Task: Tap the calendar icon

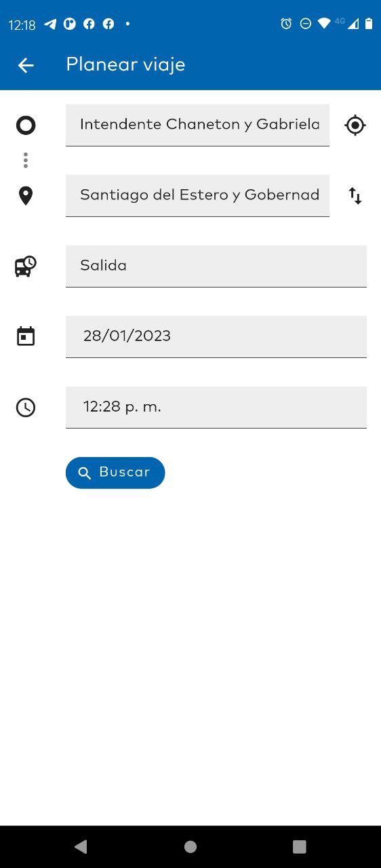Action: coord(26,336)
